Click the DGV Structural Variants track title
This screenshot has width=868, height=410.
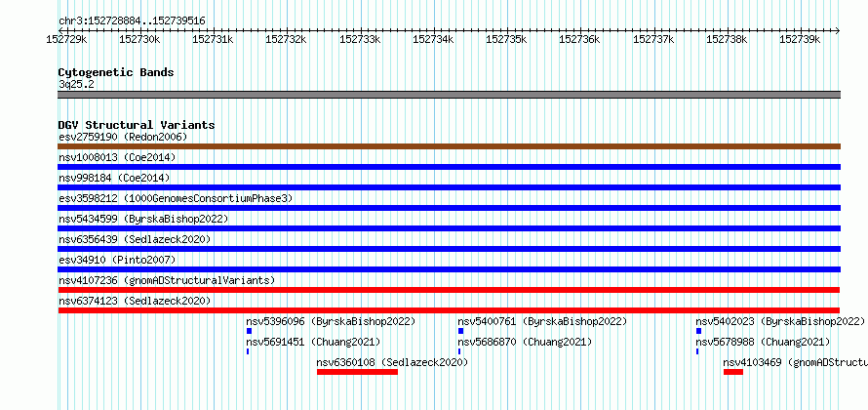137,125
